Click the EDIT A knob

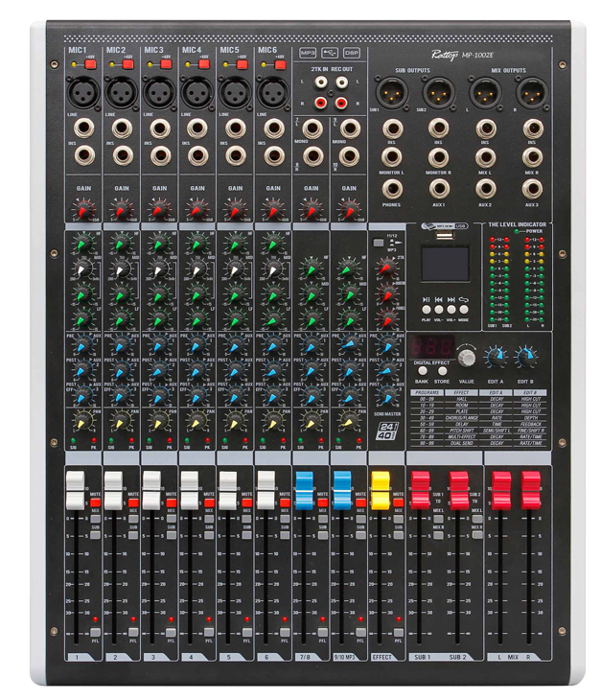point(496,357)
